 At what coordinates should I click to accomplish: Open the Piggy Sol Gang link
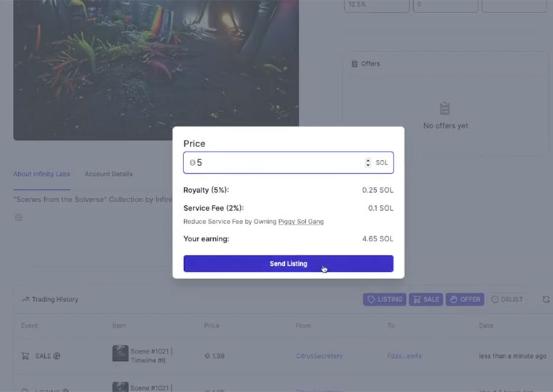point(301,222)
